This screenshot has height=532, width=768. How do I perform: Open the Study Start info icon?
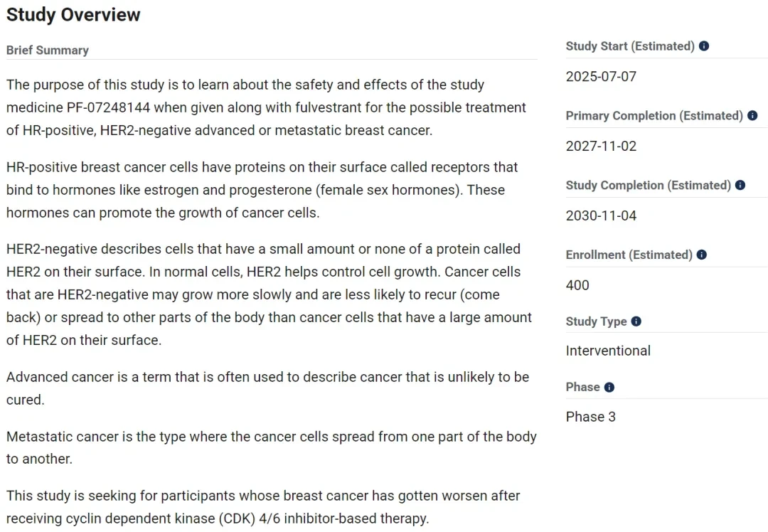tap(704, 46)
